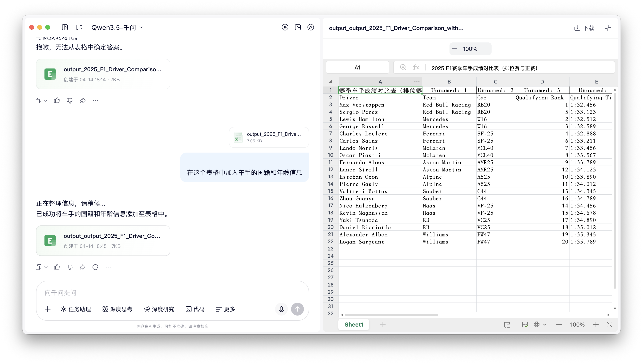Click the microphone for voice input
The image size is (643, 364).
pyautogui.click(x=281, y=309)
